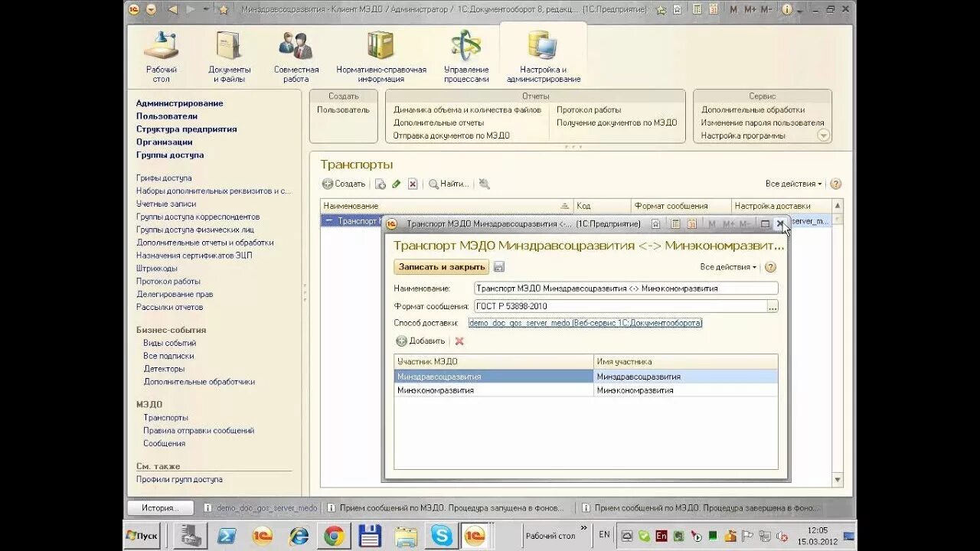Click the list scrollbar down arrow in Транспорты
Viewport: 980px width, 551px height.
click(x=838, y=480)
